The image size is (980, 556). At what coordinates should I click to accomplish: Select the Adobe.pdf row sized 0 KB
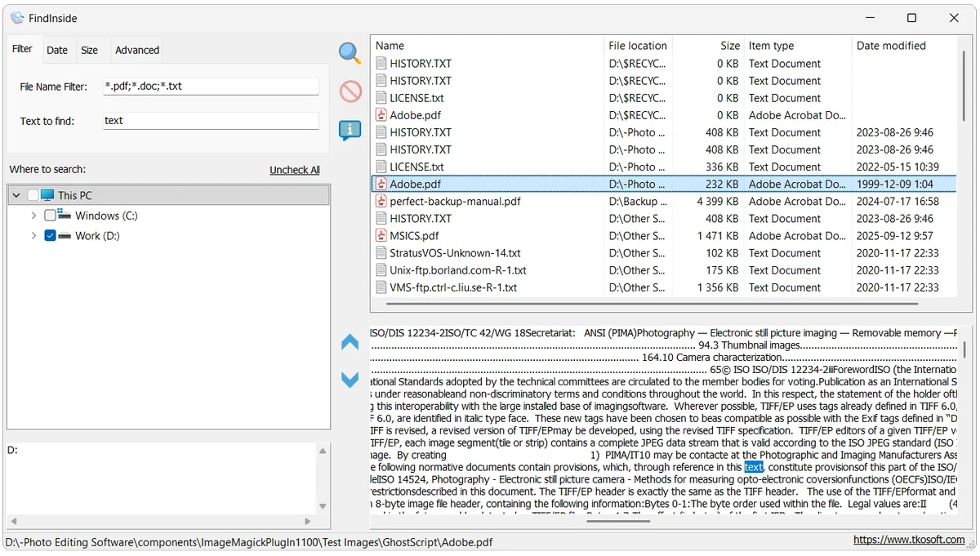(x=666, y=115)
